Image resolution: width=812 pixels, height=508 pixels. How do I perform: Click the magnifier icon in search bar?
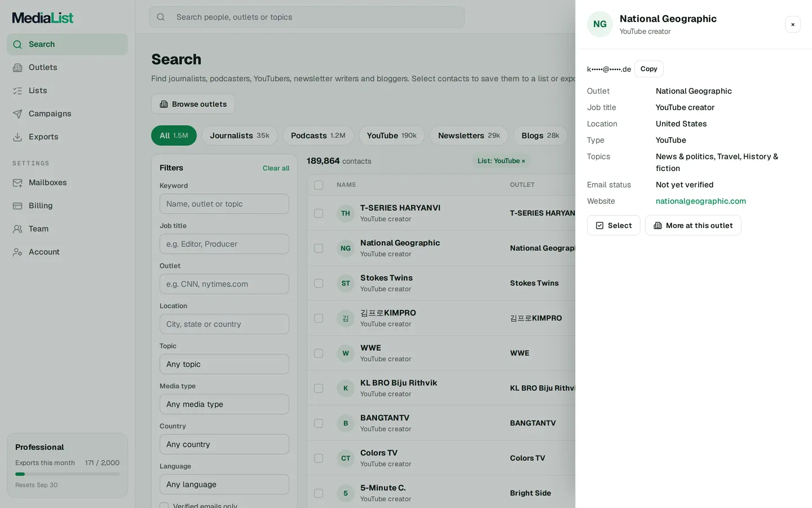[161, 17]
